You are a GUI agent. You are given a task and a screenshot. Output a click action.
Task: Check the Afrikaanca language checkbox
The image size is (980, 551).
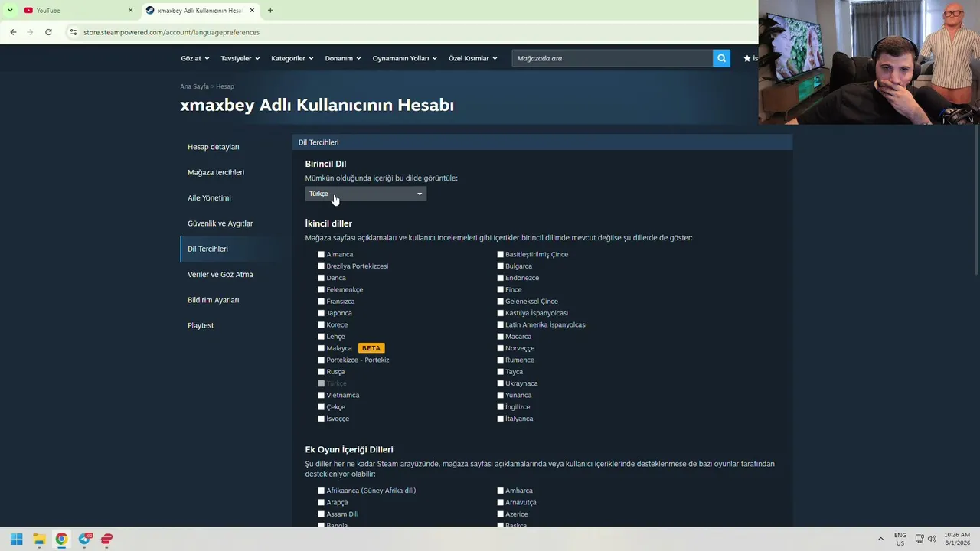322,491
